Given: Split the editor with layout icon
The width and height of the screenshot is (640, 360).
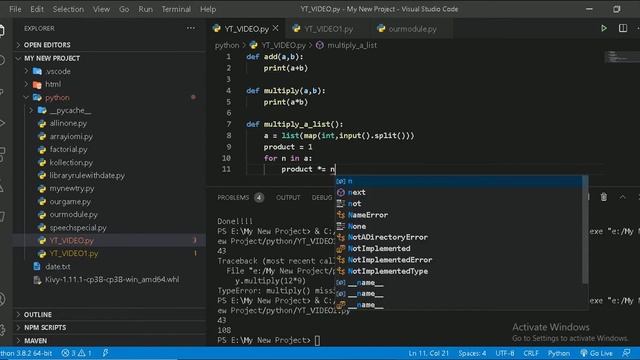Looking at the screenshot, I should (x=623, y=28).
